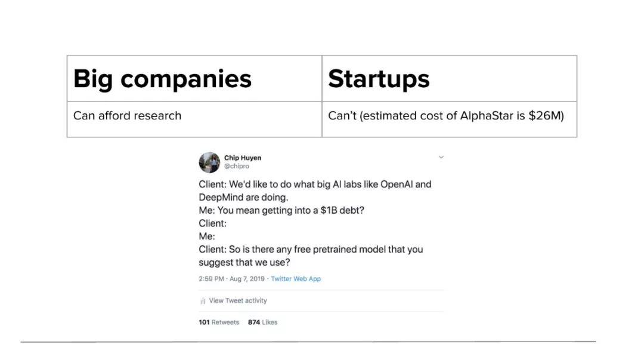Open the tweet options chevron menu
Image resolution: width=644 pixels, height=363 pixels.
click(441, 157)
